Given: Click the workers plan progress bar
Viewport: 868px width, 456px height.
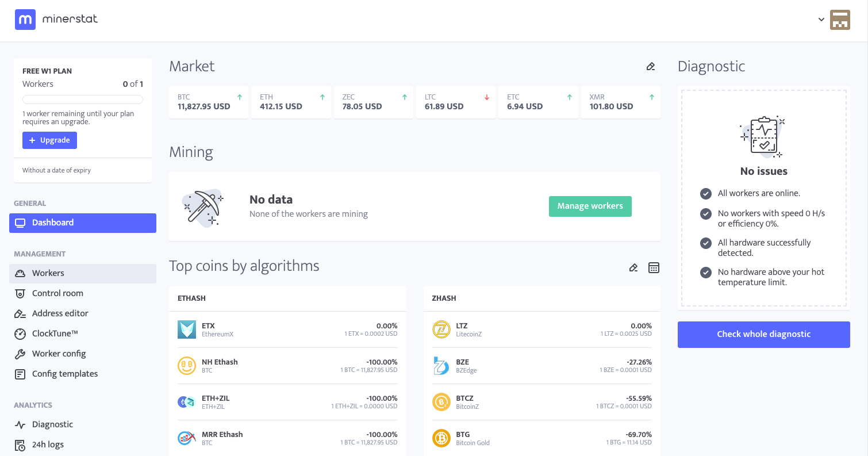Looking at the screenshot, I should [x=83, y=99].
